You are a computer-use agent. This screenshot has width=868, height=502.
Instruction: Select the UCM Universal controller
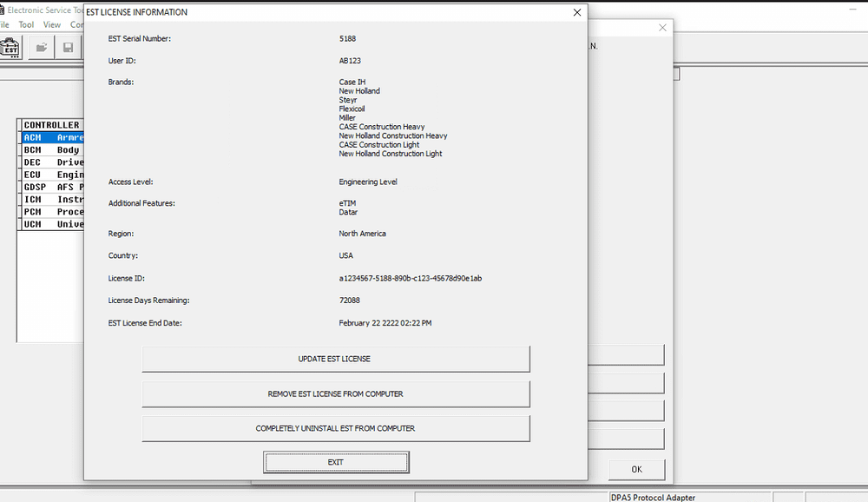click(x=49, y=223)
